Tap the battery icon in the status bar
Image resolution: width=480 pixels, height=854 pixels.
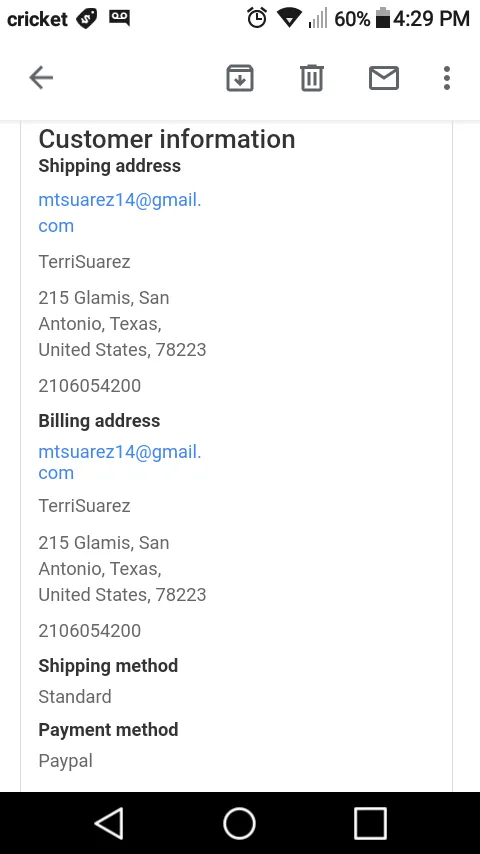pyautogui.click(x=382, y=18)
